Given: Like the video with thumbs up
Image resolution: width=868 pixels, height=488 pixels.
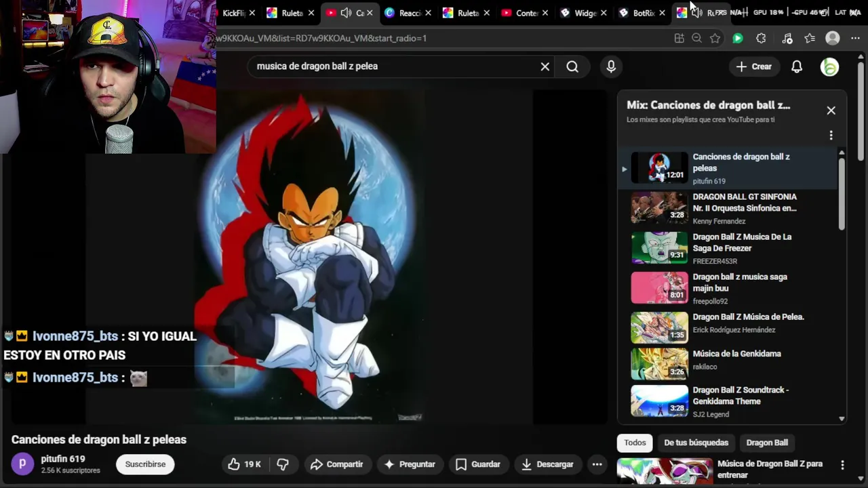Looking at the screenshot, I should point(244,464).
